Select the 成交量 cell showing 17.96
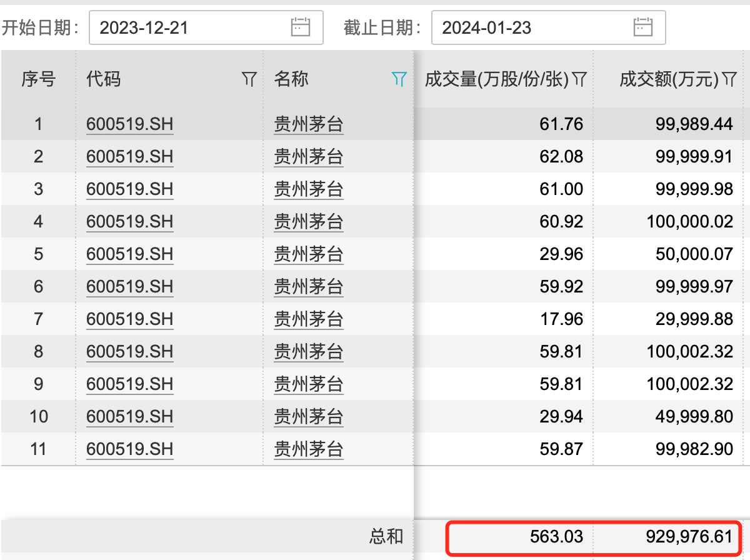Viewport: 750px width, 560px height. [561, 319]
